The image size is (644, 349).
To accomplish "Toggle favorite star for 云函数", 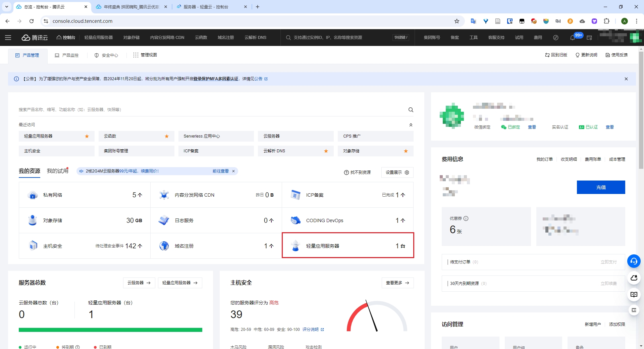I will click(x=167, y=136).
